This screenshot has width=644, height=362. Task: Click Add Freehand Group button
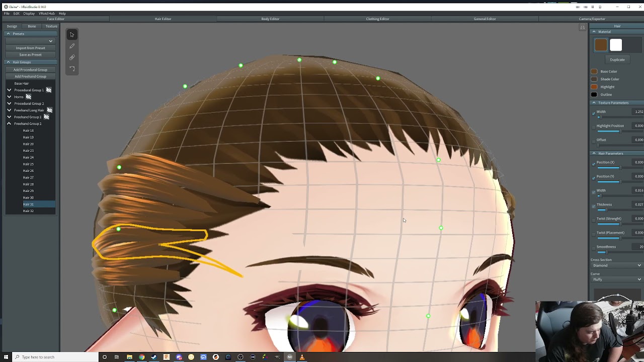(30, 76)
